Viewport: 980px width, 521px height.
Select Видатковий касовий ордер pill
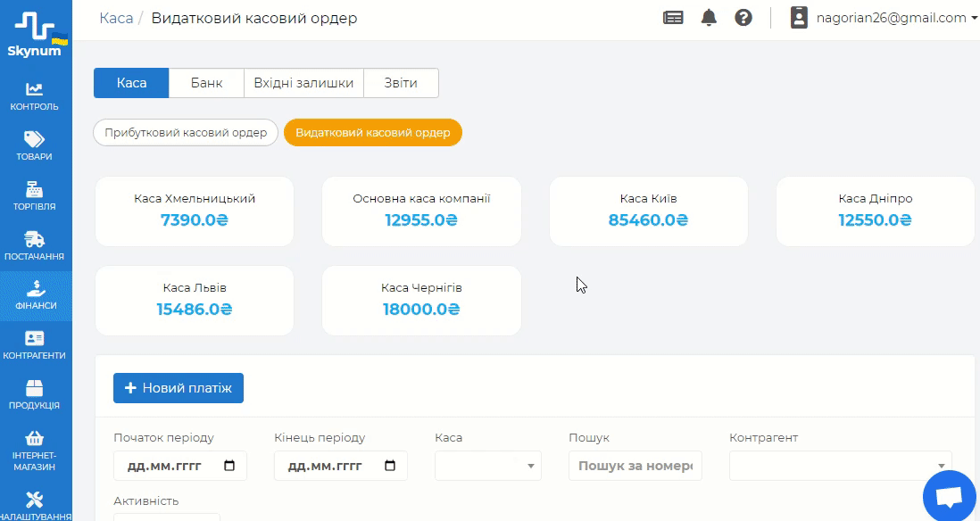pyautogui.click(x=372, y=133)
